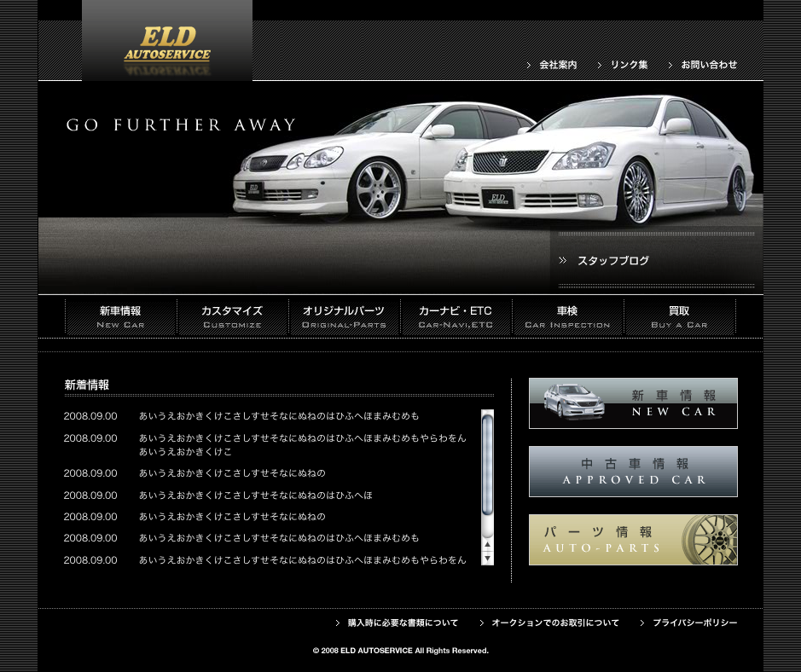Open the カーナビ・ETC menu item

pyautogui.click(x=456, y=317)
